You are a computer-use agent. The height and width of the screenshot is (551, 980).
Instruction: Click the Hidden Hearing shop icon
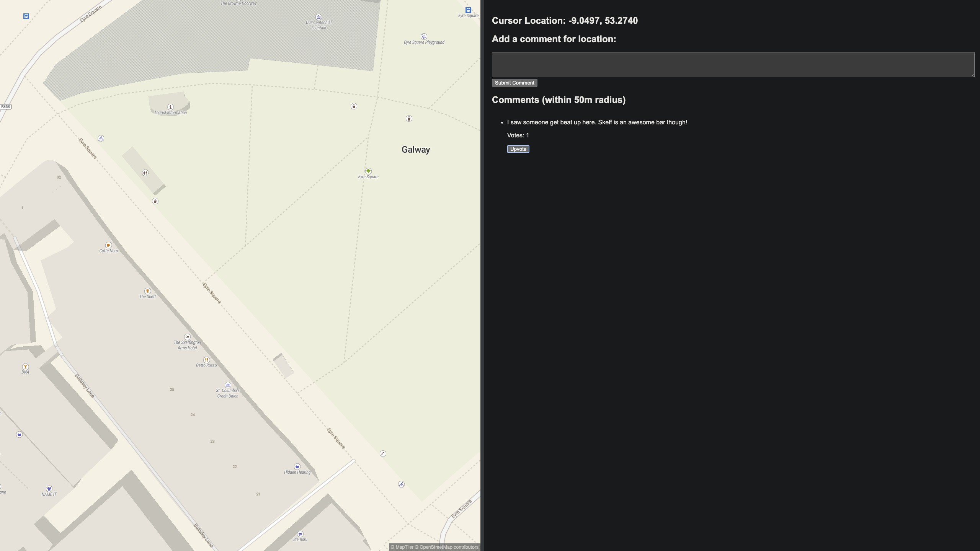(297, 466)
